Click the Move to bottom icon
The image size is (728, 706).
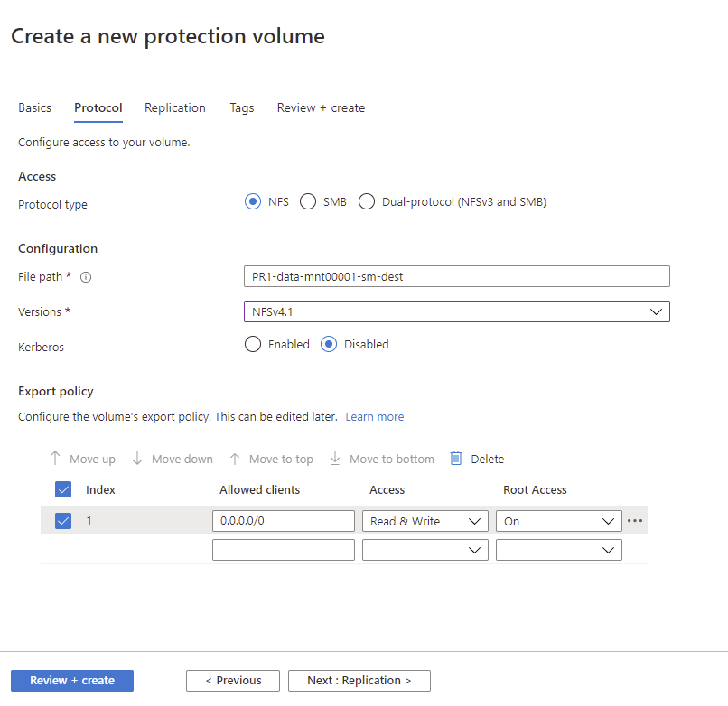[x=335, y=459]
